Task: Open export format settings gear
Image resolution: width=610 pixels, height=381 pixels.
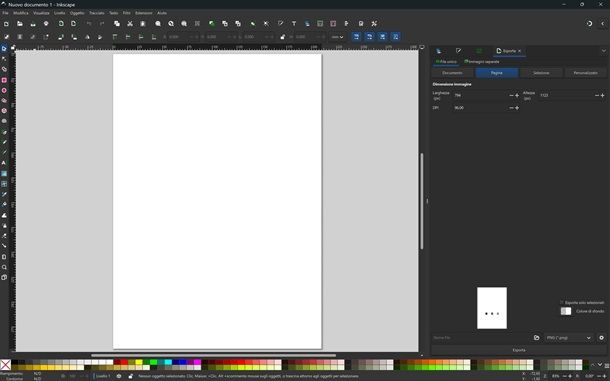Action: pyautogui.click(x=601, y=338)
